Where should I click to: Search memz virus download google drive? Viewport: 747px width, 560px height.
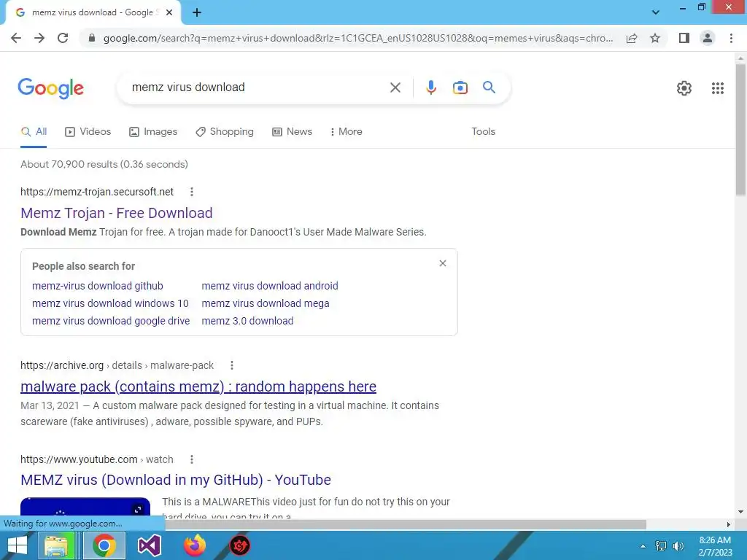(x=111, y=321)
